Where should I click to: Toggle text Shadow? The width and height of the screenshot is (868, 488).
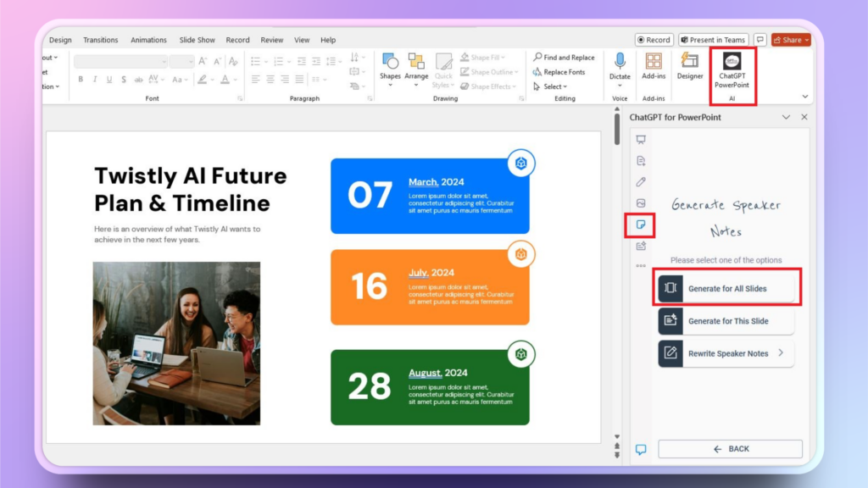pyautogui.click(x=124, y=80)
